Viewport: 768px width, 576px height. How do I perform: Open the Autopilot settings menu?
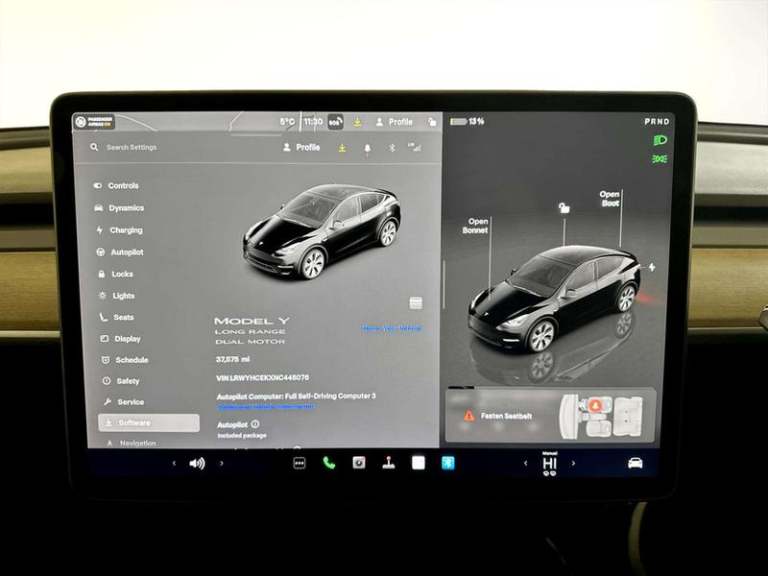pyautogui.click(x=126, y=252)
